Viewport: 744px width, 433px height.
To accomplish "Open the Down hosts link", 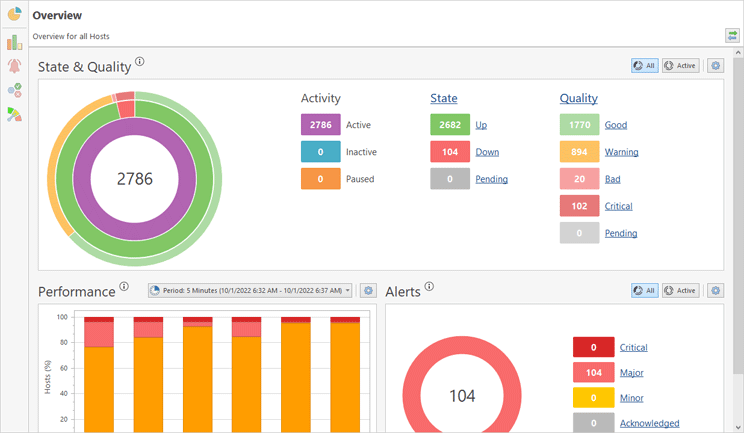I will [x=487, y=152].
